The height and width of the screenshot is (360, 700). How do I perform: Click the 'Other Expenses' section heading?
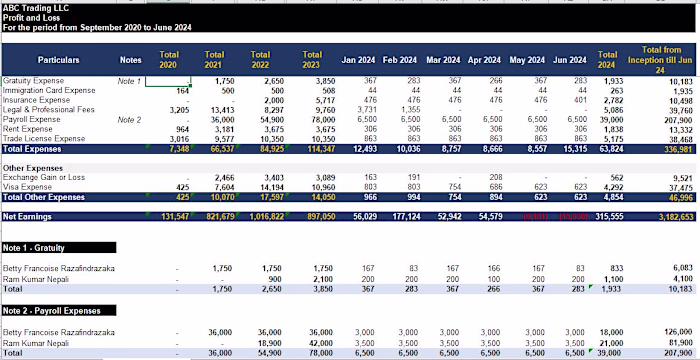point(33,168)
